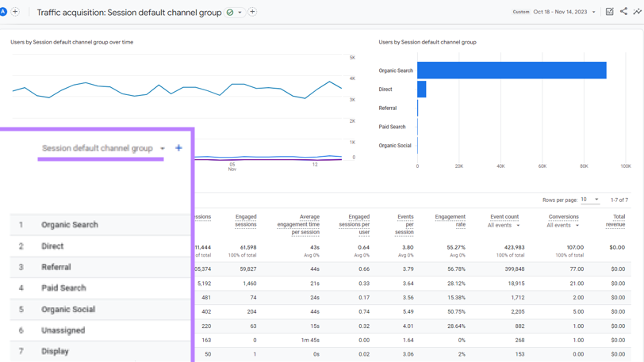The height and width of the screenshot is (362, 644).
Task: Open the Insights sparkline icon
Action: 637,12
